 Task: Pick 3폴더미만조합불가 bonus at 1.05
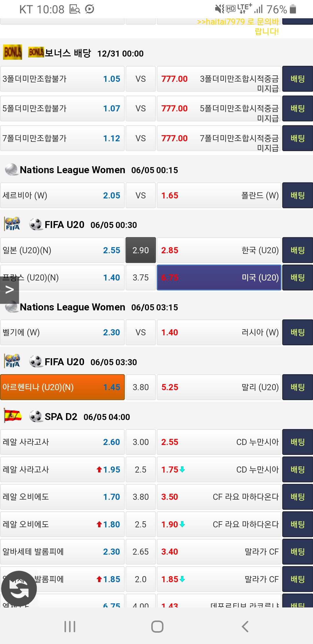[x=62, y=79]
